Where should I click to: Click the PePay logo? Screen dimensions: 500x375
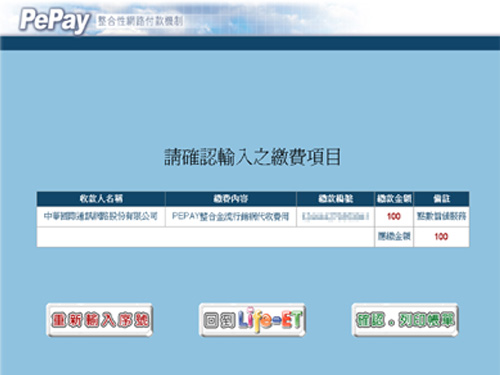(x=54, y=21)
